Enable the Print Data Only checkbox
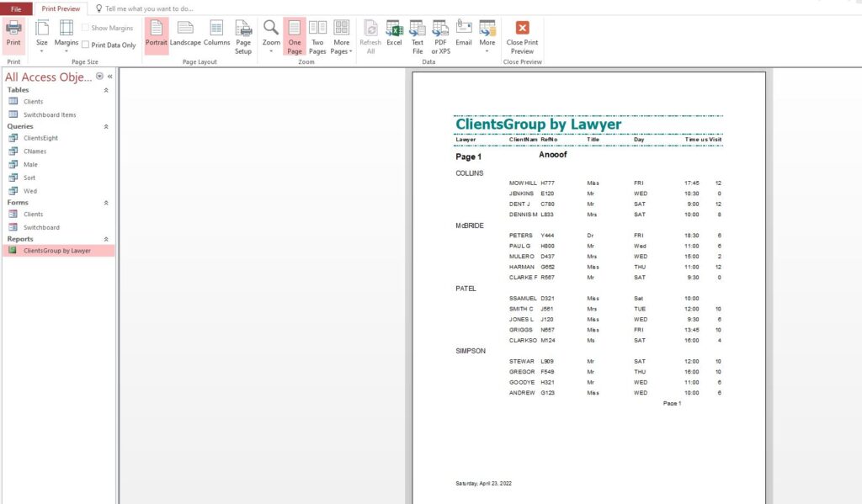Screen dimensions: 862x504 click(86, 45)
